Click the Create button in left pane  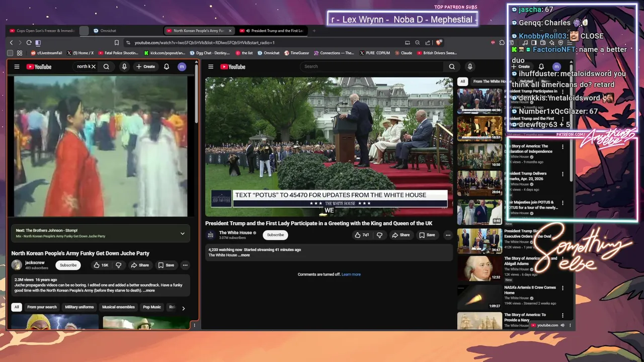[x=145, y=66]
